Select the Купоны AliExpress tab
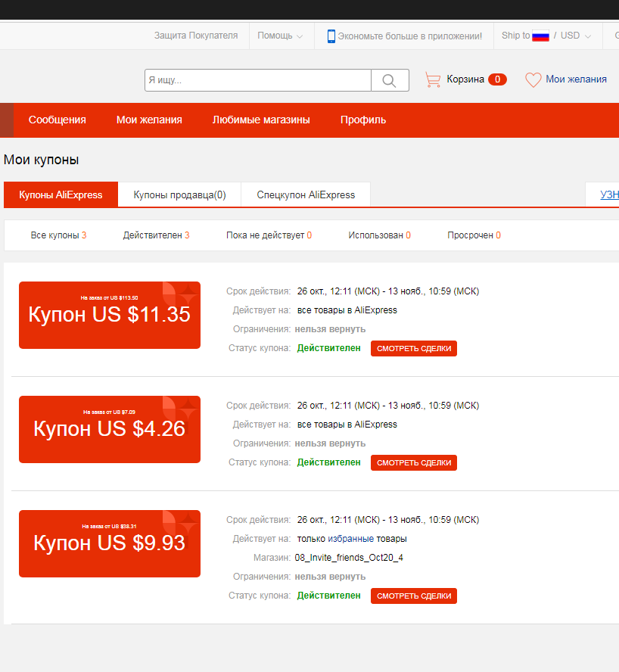 61,194
